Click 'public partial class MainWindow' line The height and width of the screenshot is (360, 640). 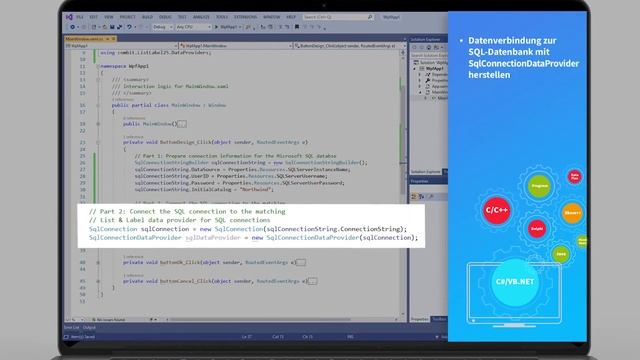point(169,105)
